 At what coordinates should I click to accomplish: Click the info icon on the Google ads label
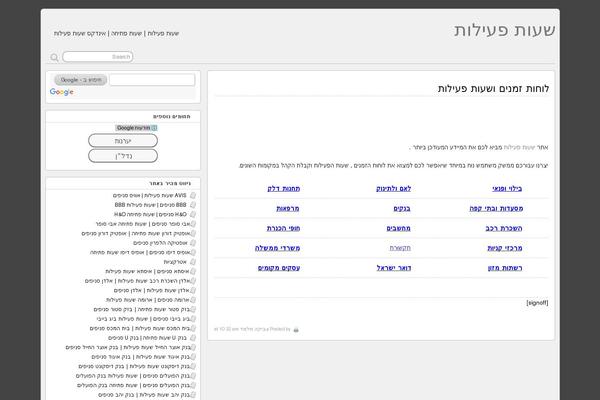click(154, 128)
